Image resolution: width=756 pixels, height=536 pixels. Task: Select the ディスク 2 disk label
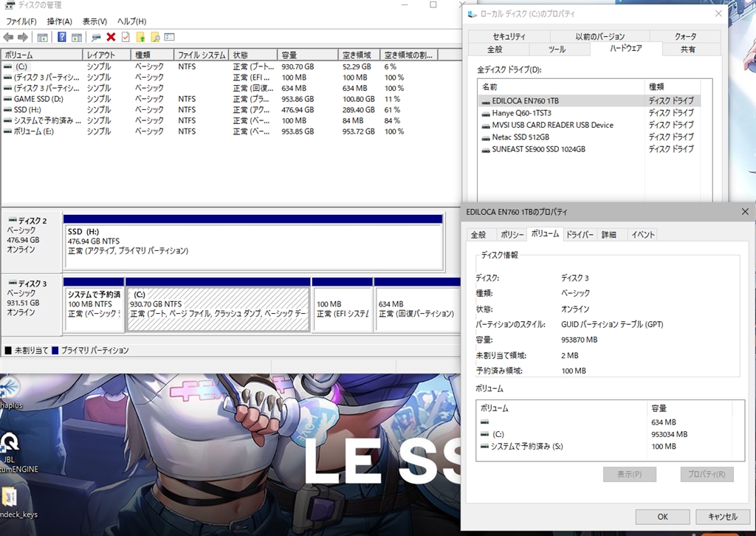point(32,241)
